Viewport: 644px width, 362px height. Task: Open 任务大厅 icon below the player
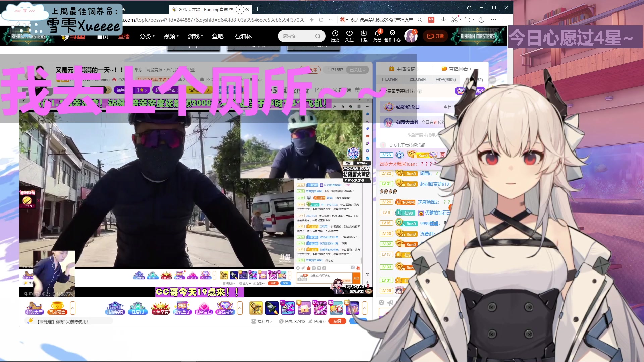[x=34, y=308]
